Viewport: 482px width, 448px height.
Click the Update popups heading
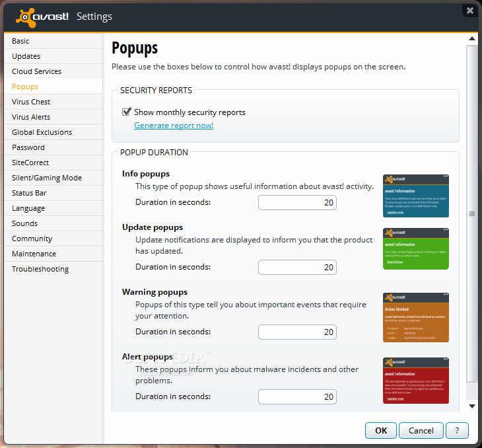click(153, 227)
